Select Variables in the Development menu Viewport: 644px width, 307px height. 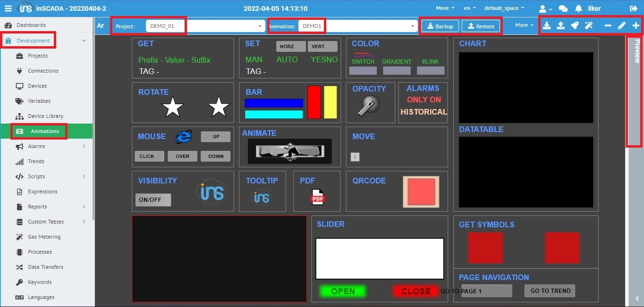[x=39, y=101]
